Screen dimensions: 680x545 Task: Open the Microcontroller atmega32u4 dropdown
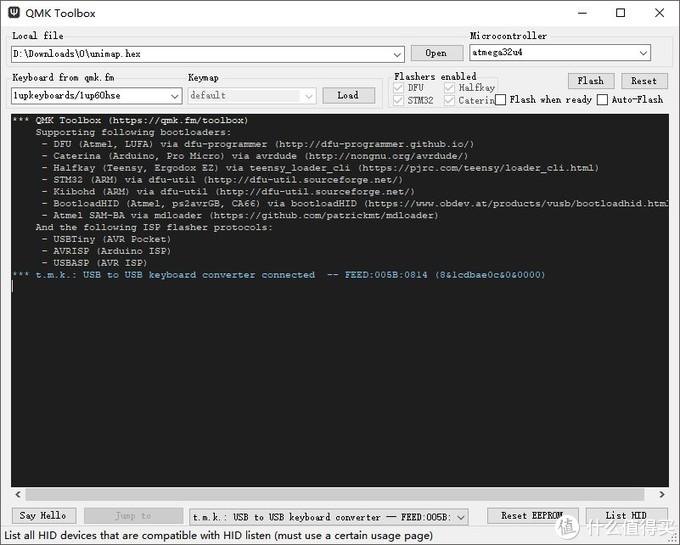(x=643, y=53)
